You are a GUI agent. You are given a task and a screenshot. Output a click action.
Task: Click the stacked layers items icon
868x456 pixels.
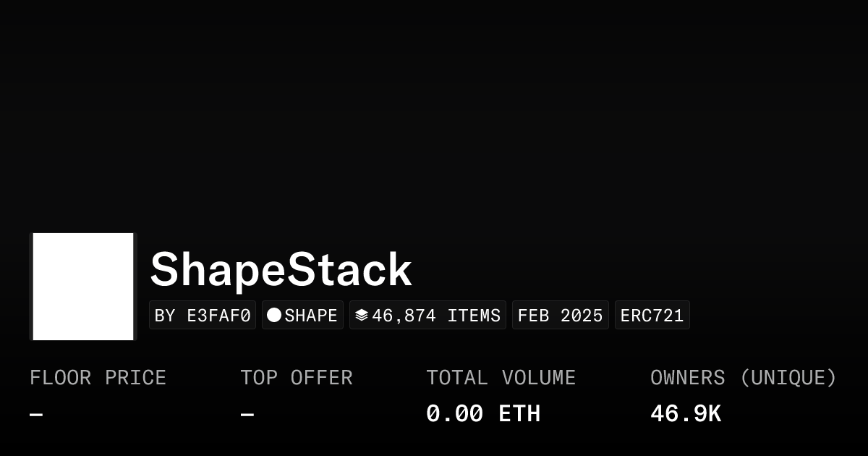coord(362,316)
